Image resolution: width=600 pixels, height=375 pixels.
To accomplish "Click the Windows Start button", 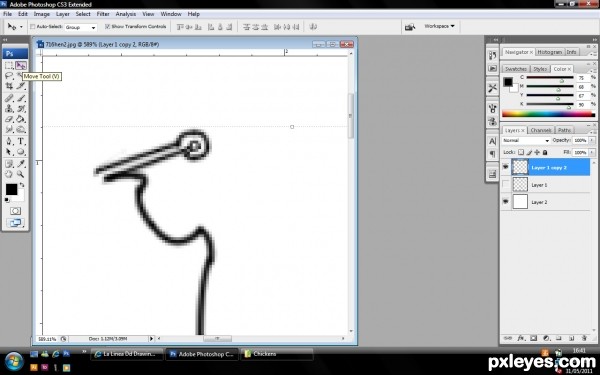I will point(14,361).
